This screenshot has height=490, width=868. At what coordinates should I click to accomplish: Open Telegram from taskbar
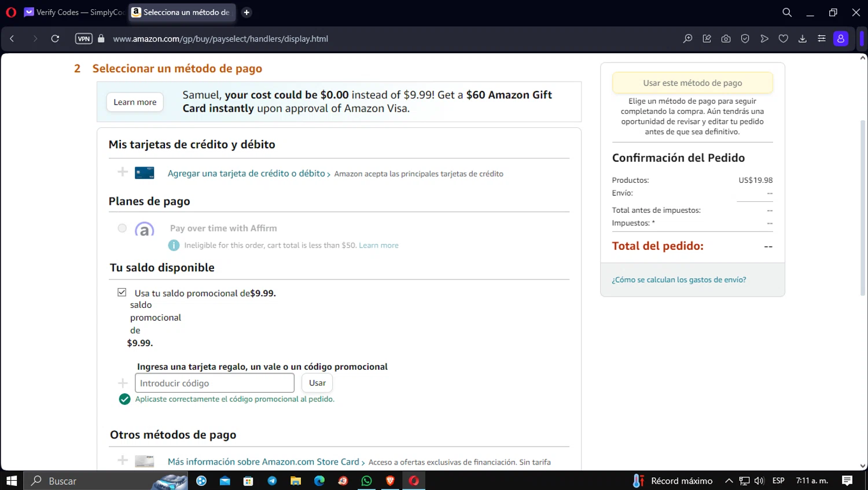pos(272,481)
